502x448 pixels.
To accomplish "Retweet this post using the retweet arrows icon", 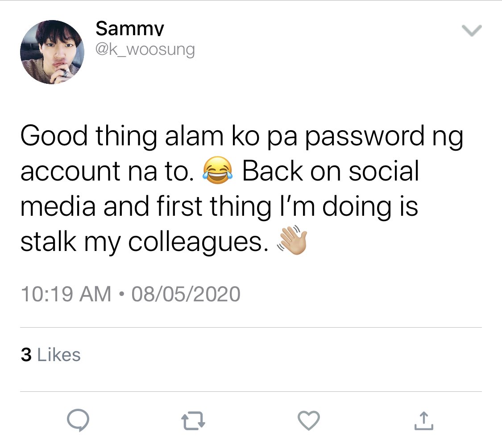I will point(193,420).
